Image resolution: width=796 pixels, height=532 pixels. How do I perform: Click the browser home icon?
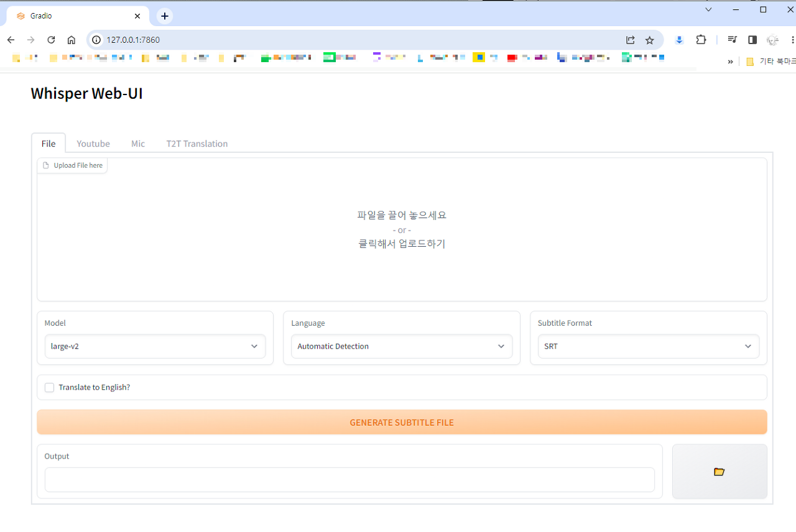[x=71, y=39]
